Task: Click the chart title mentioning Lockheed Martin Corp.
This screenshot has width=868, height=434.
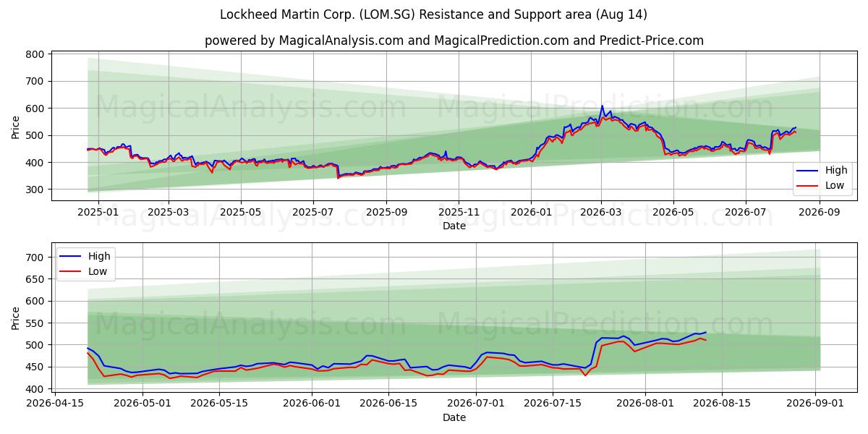Action: click(434, 14)
